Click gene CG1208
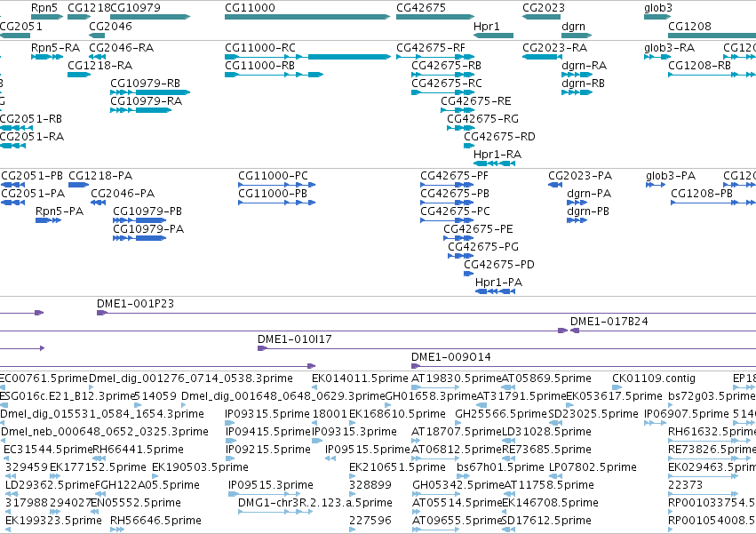 pos(712,36)
